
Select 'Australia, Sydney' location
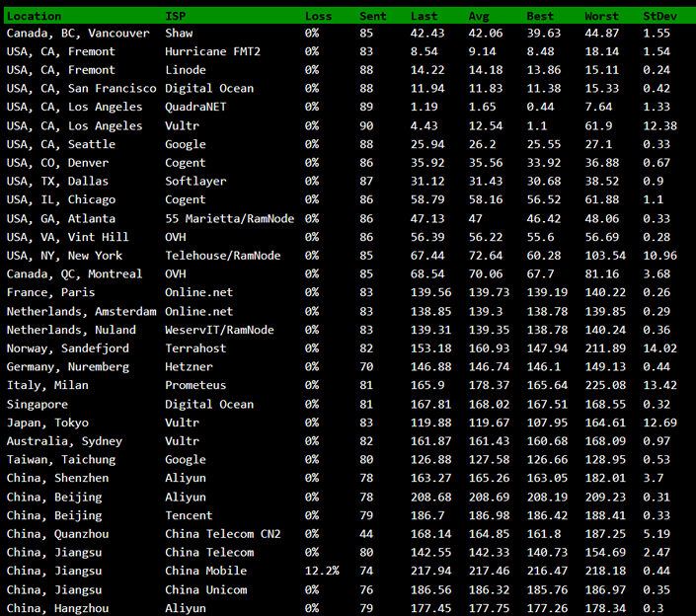[64, 441]
